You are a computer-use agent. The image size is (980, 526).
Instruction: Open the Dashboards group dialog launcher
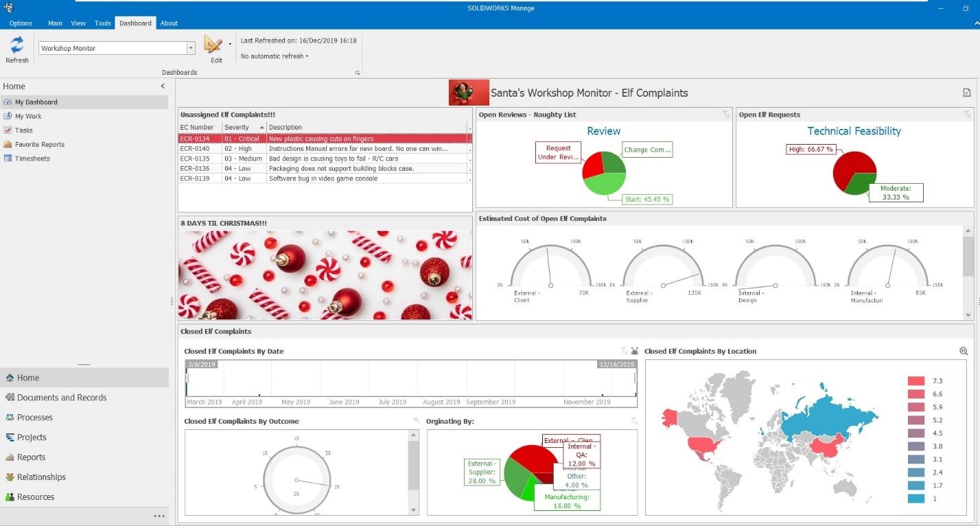pyautogui.click(x=357, y=73)
